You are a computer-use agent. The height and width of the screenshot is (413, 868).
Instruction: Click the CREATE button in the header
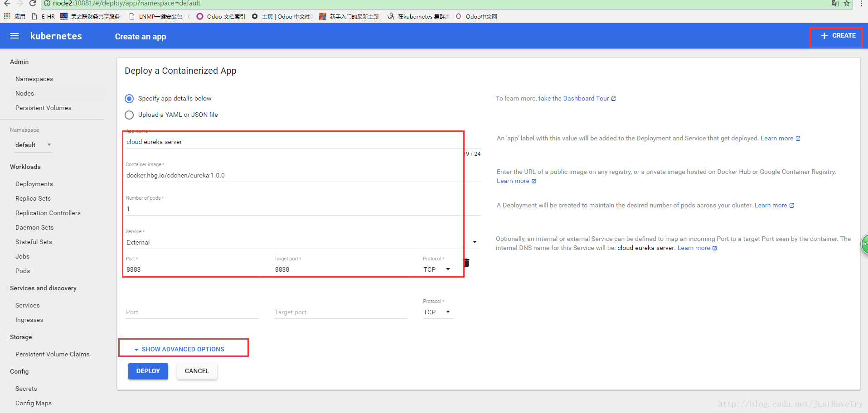click(x=838, y=35)
